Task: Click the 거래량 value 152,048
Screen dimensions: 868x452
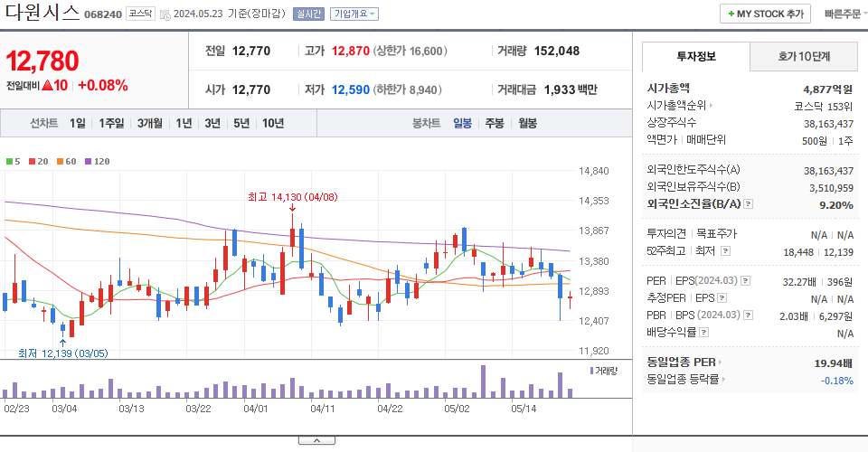Action: [x=556, y=51]
